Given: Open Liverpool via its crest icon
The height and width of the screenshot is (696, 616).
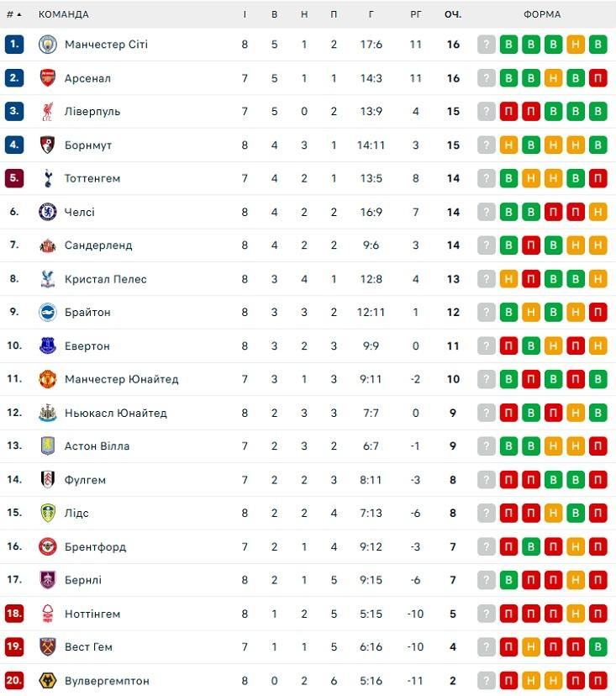Looking at the screenshot, I should tap(48, 112).
